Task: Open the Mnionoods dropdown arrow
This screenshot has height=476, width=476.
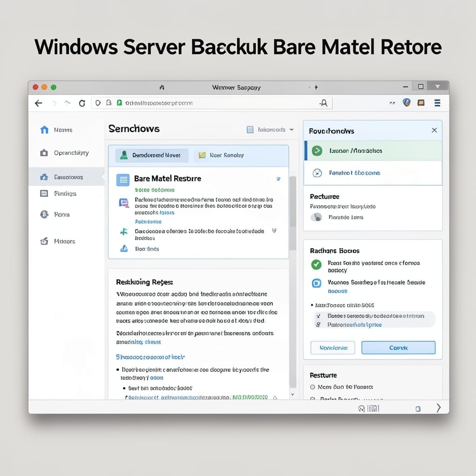Action: coord(291,130)
